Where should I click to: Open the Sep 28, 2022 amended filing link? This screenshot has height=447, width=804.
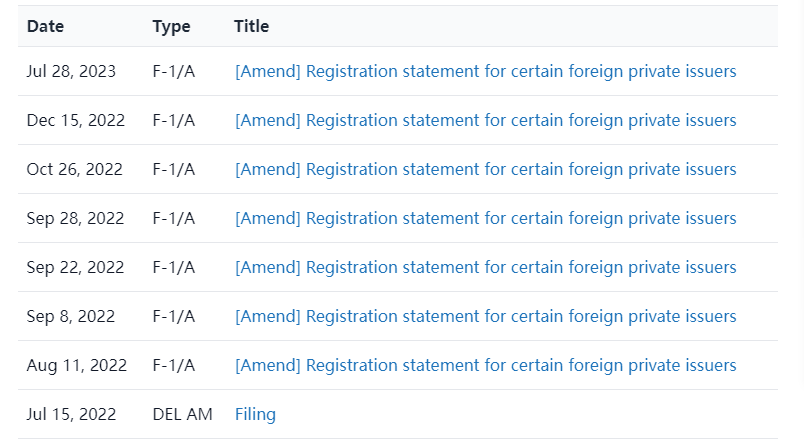tap(486, 218)
